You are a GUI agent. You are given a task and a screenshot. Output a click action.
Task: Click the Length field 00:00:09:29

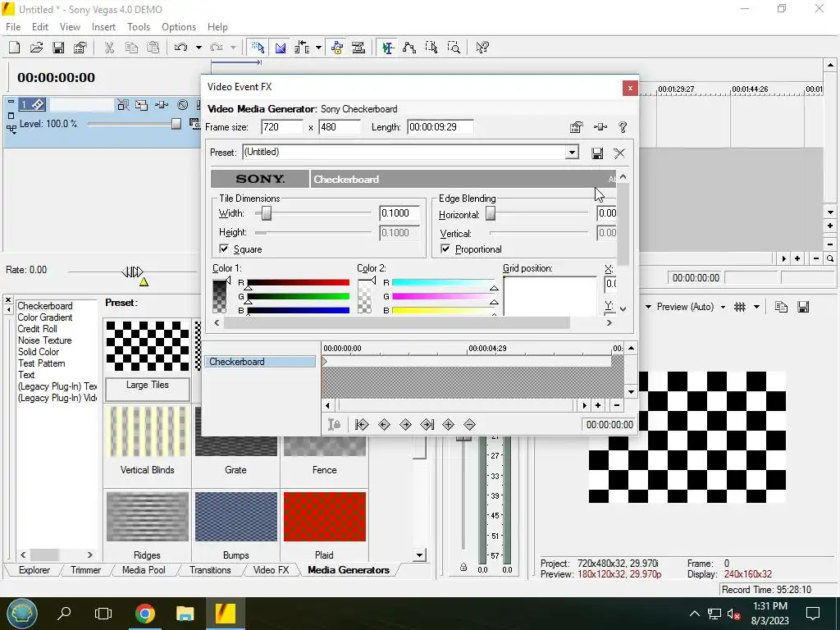tap(440, 127)
